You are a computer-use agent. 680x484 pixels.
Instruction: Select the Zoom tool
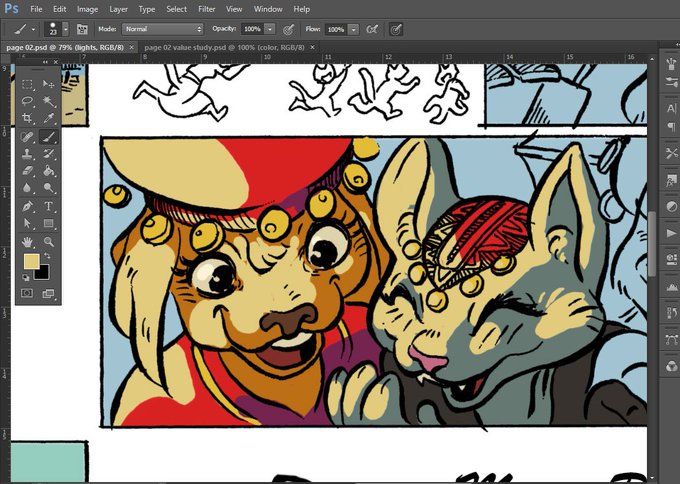49,242
